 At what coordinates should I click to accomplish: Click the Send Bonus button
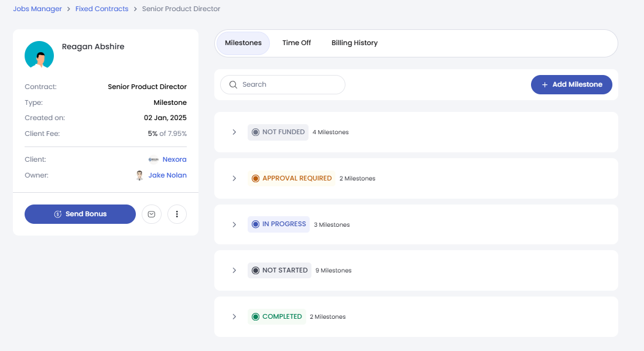click(x=80, y=214)
